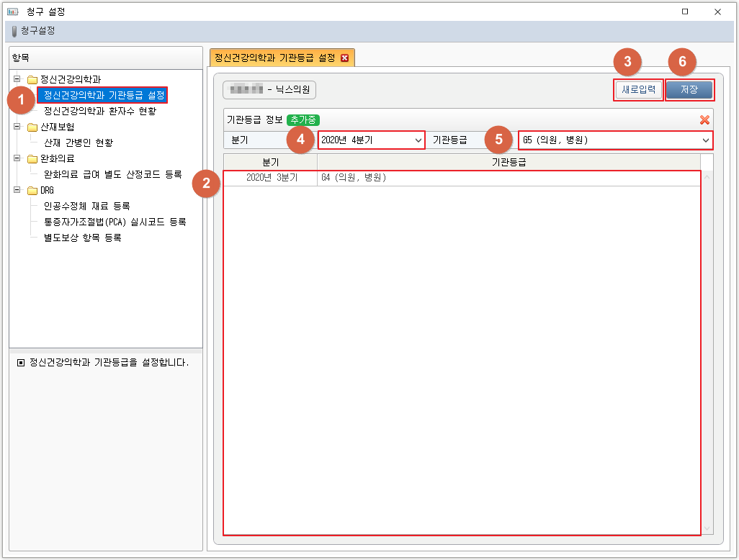Open 통증자가조절법(PCA) 실시코드 등록 item
Viewport: 739px width, 560px height.
click(115, 222)
